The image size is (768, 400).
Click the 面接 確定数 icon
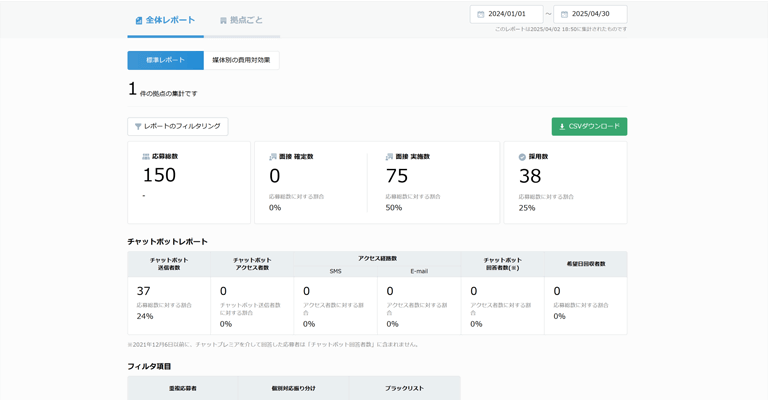(273, 157)
